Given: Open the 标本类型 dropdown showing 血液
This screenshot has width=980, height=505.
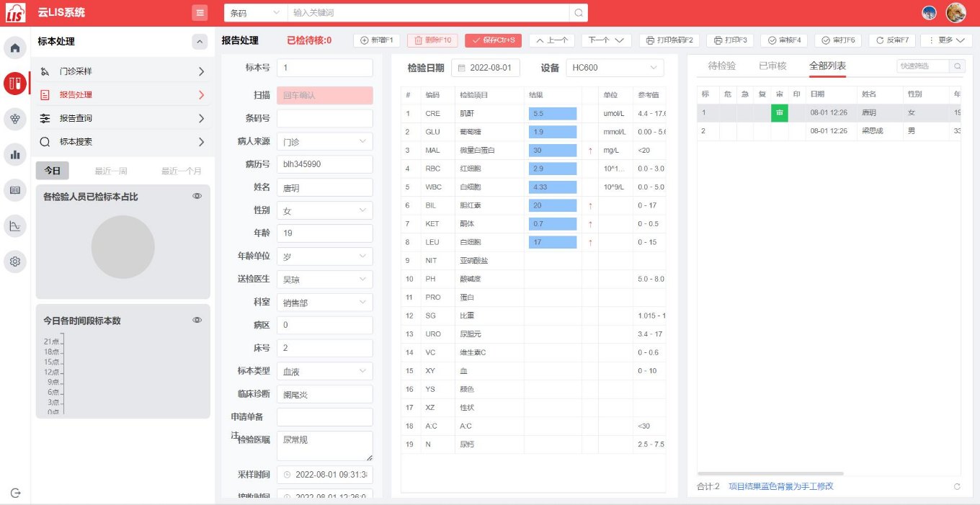Looking at the screenshot, I should pyautogui.click(x=325, y=371).
